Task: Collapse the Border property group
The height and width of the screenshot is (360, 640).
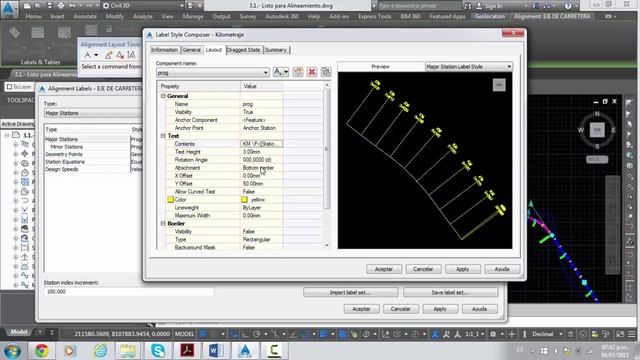Action: (x=163, y=224)
